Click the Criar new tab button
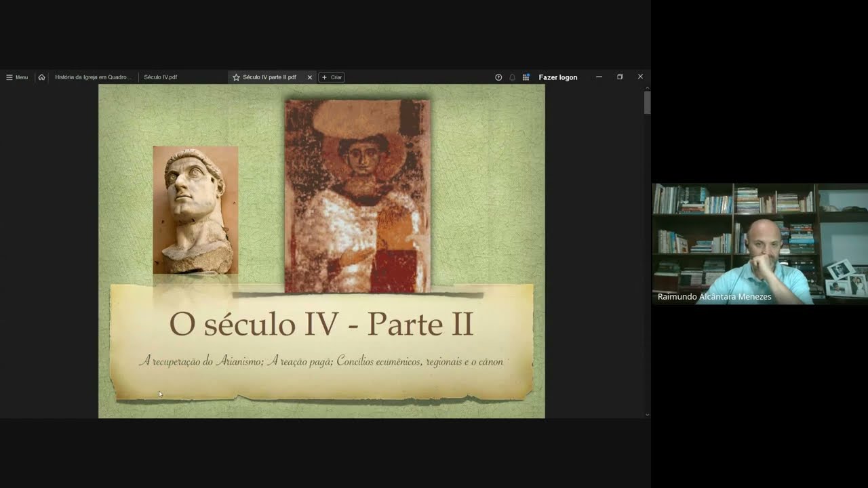The image size is (868, 488). pos(332,77)
